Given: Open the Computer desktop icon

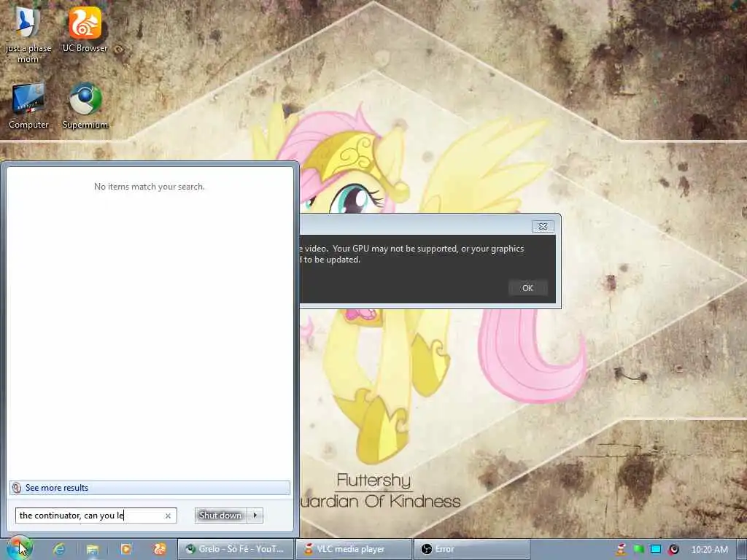Looking at the screenshot, I should [x=28, y=106].
